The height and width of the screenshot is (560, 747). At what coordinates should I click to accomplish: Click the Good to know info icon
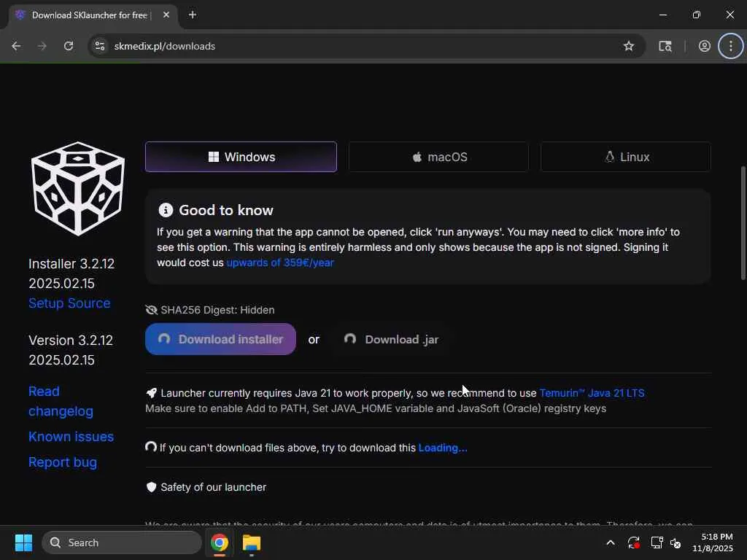point(166,210)
